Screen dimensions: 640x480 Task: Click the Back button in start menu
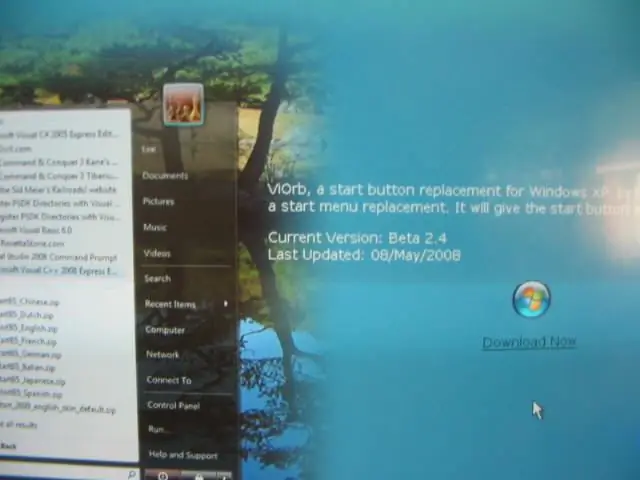pyautogui.click(x=8, y=446)
